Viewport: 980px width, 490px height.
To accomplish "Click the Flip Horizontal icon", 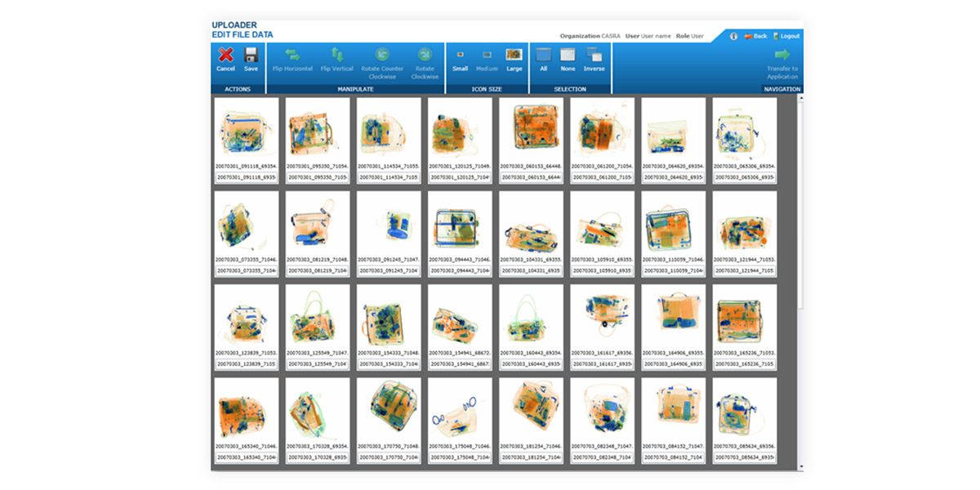I will tap(292, 56).
